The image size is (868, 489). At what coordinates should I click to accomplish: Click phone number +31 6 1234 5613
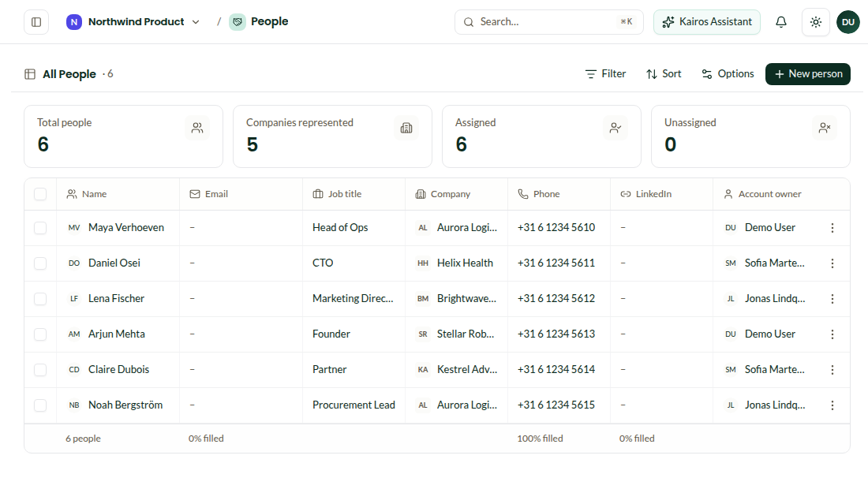[x=556, y=334]
